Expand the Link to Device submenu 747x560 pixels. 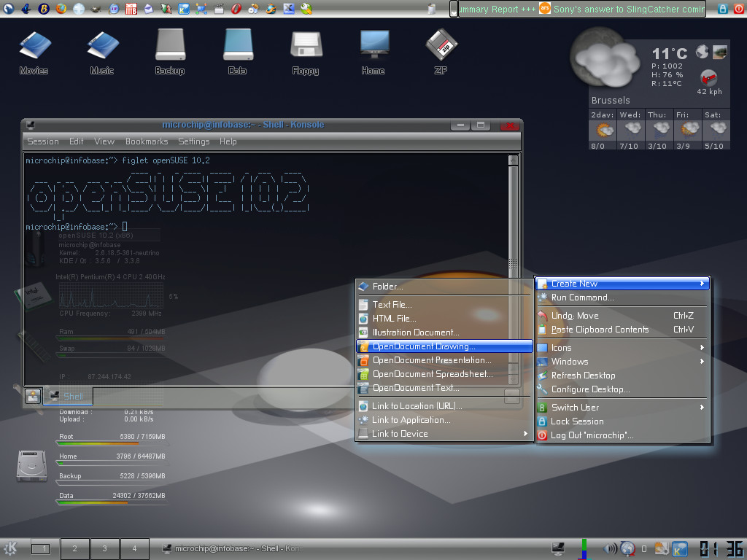(444, 434)
